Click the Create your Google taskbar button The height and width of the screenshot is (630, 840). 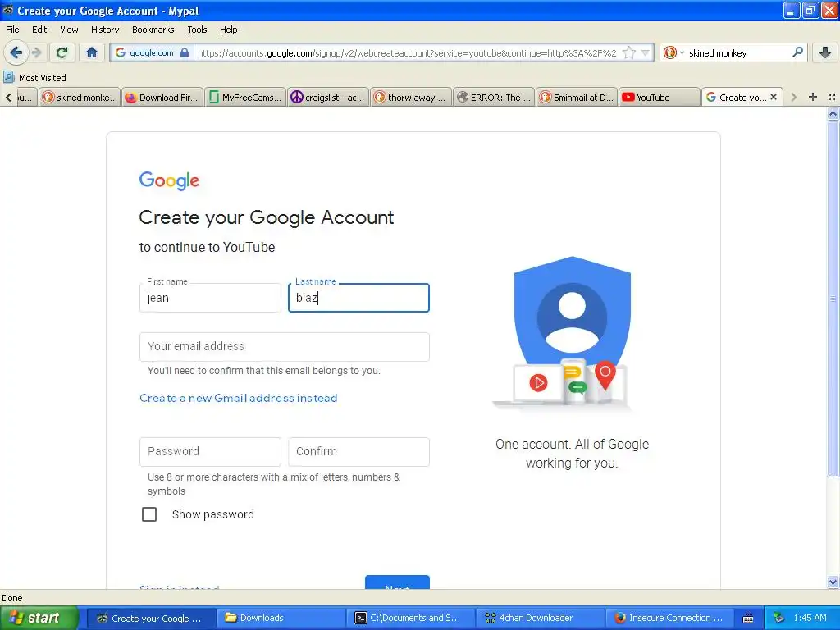point(151,618)
